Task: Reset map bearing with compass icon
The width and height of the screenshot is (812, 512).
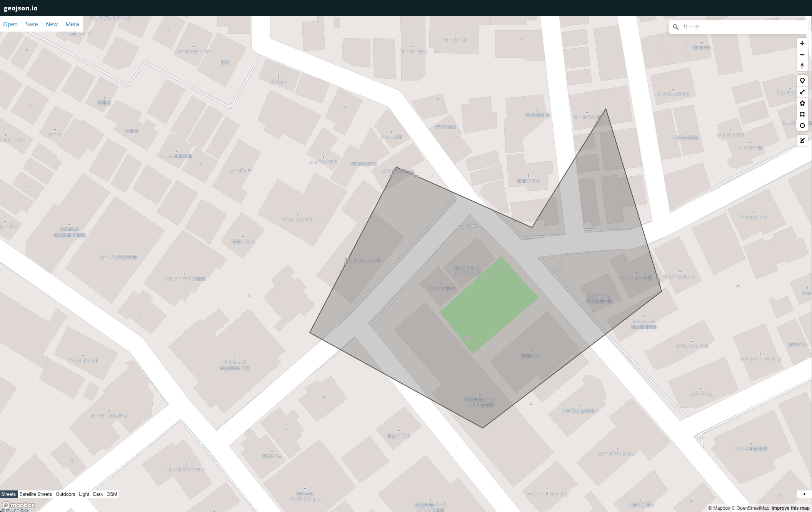Action: tap(802, 66)
